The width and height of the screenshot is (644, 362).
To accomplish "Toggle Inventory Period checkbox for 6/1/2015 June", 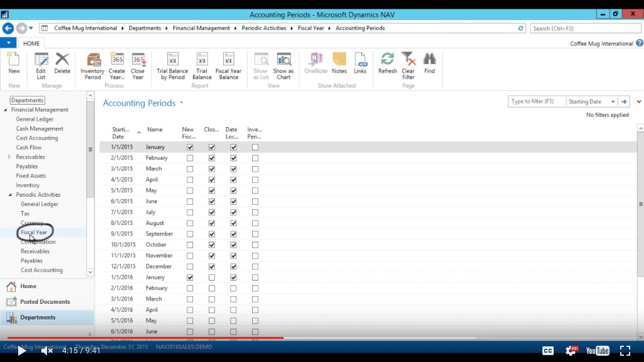I will click(255, 202).
